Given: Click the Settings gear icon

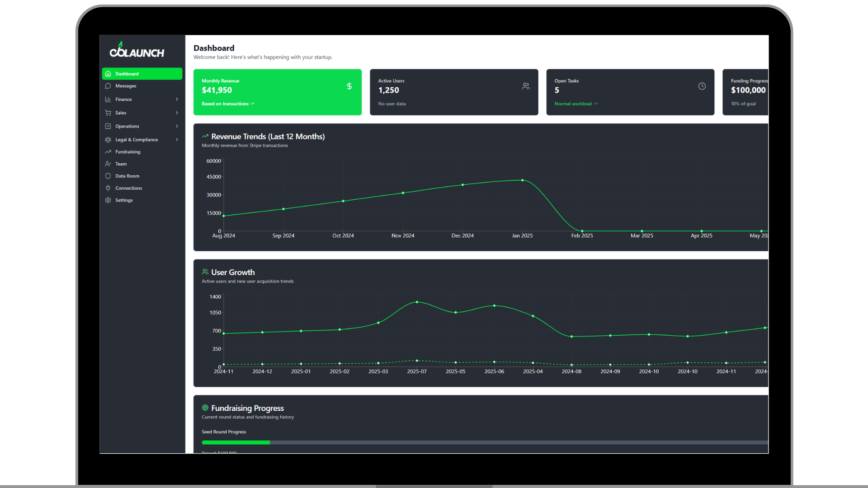Looking at the screenshot, I should (108, 200).
